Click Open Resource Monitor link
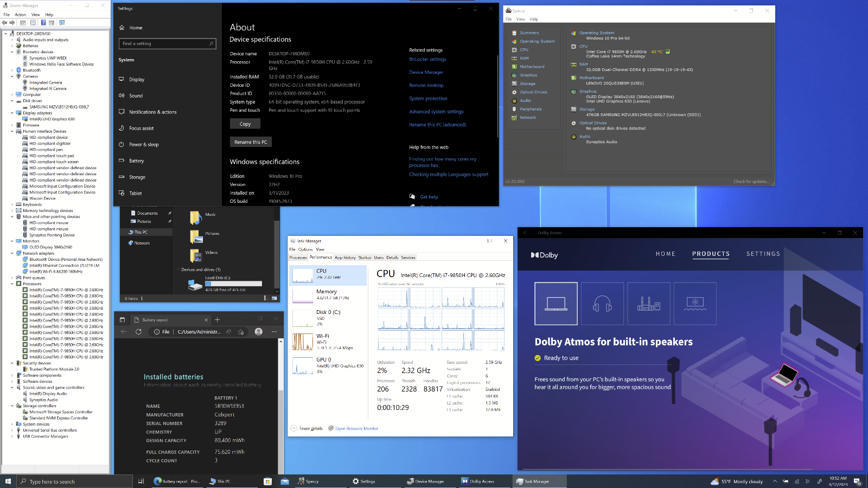Viewport: 868px width, 488px height. 356,428
